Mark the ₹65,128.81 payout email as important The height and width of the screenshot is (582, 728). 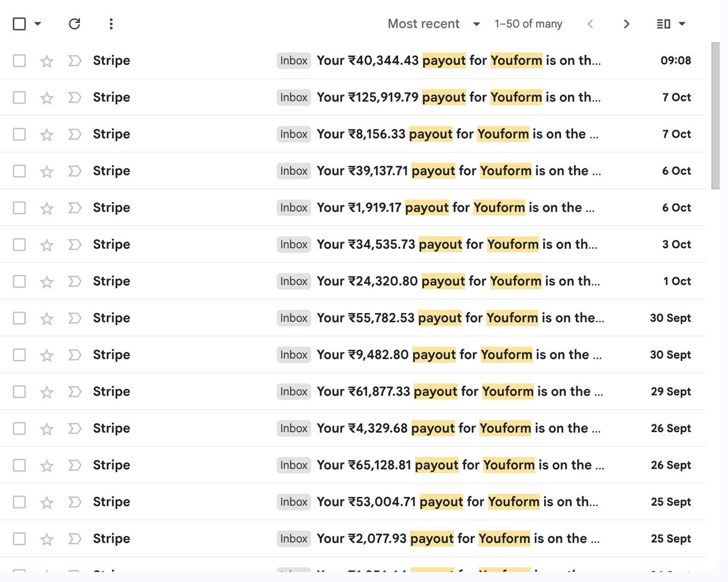[x=75, y=465]
